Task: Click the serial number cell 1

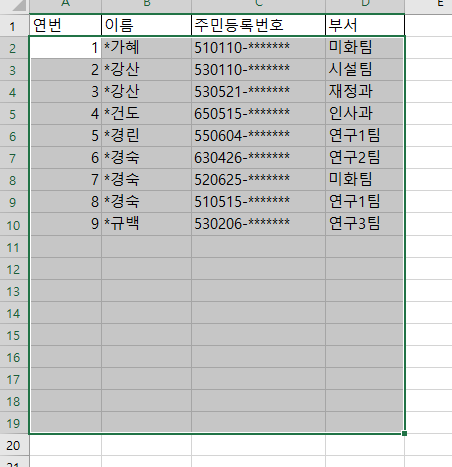Action: point(65,48)
